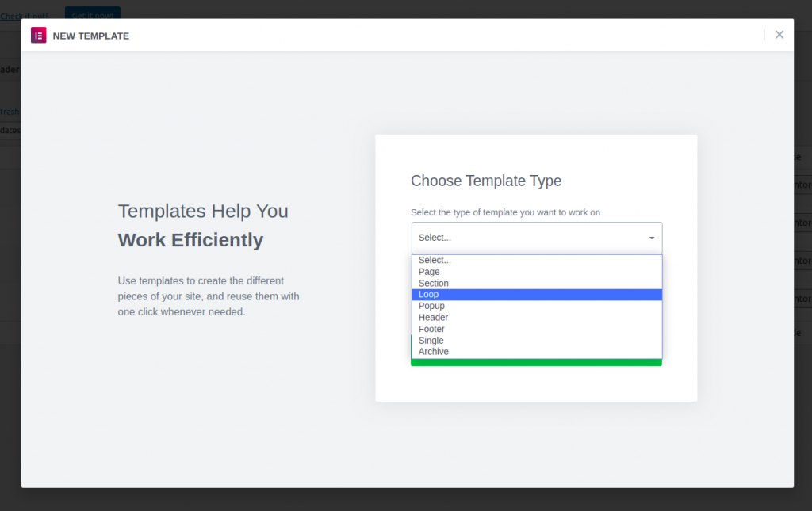Open the dimmed Check it out link
Image resolution: width=812 pixels, height=511 pixels.
point(24,16)
